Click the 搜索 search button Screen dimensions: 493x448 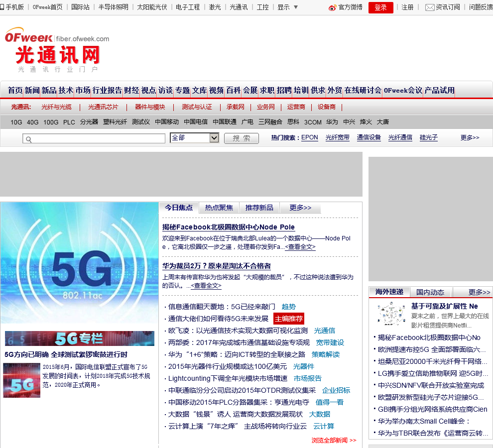coord(241,138)
